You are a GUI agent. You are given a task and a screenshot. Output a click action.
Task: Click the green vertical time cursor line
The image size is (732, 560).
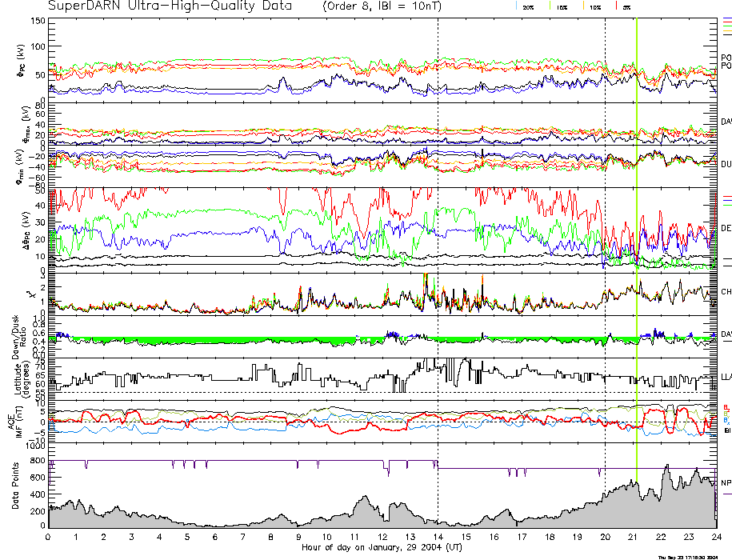click(636, 240)
